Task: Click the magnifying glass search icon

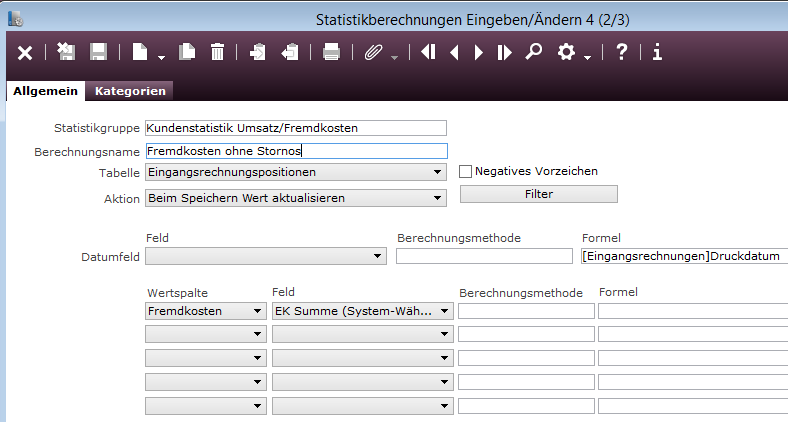Action: coord(533,53)
